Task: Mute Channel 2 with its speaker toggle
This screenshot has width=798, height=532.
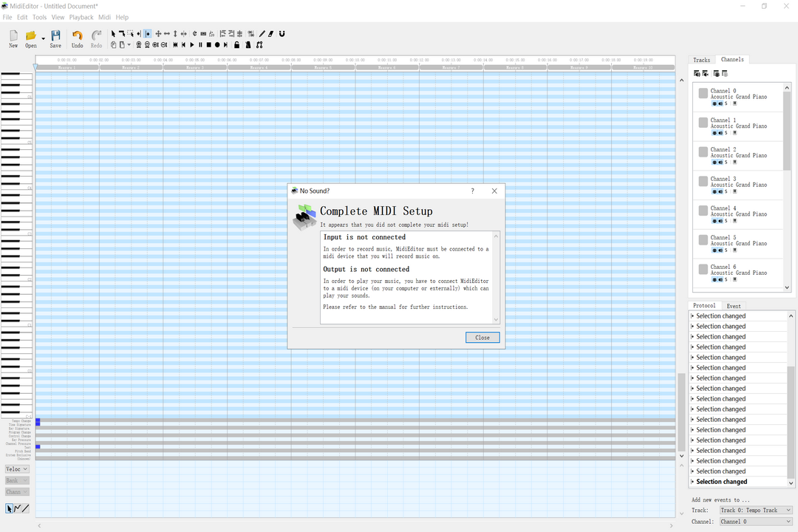Action: pyautogui.click(x=720, y=162)
